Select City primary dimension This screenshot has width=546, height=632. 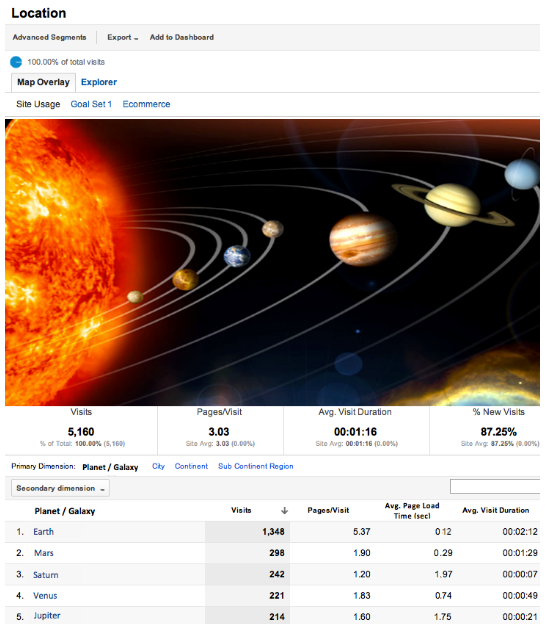pyautogui.click(x=158, y=466)
